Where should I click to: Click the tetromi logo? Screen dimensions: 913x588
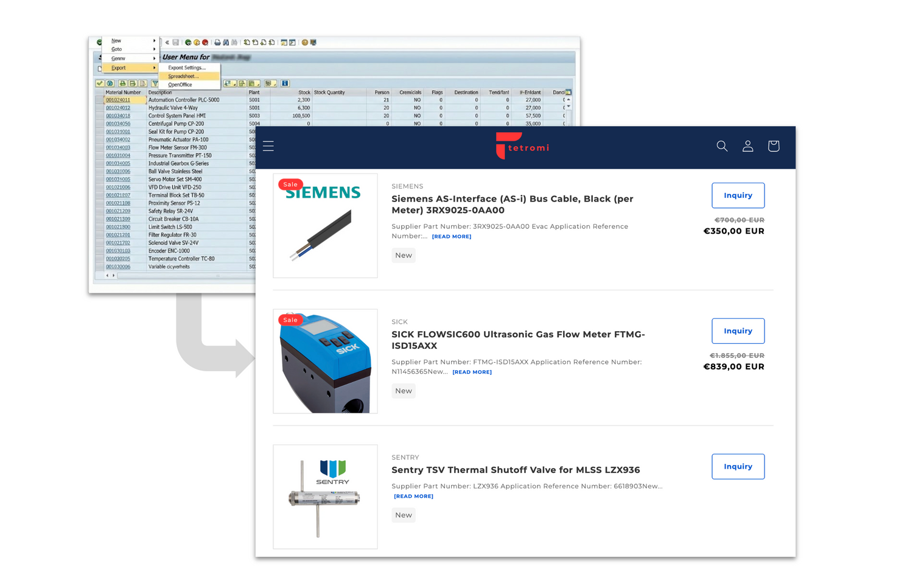(x=522, y=147)
